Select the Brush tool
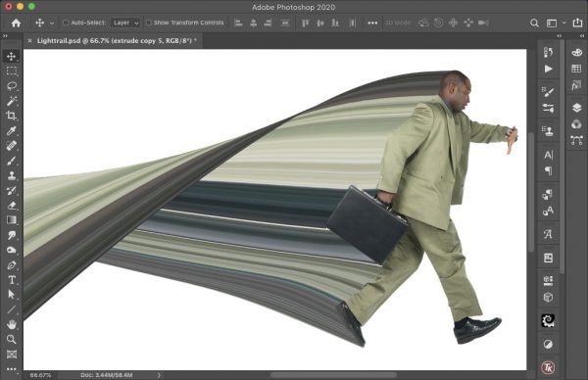 (11, 161)
